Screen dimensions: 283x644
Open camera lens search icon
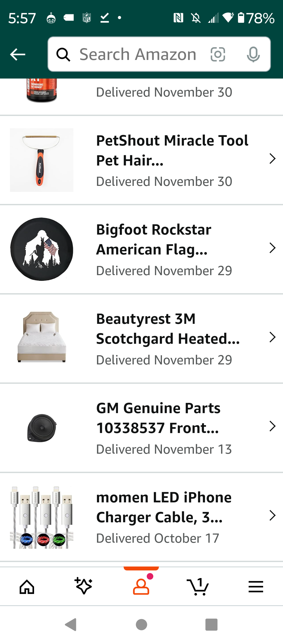click(218, 54)
